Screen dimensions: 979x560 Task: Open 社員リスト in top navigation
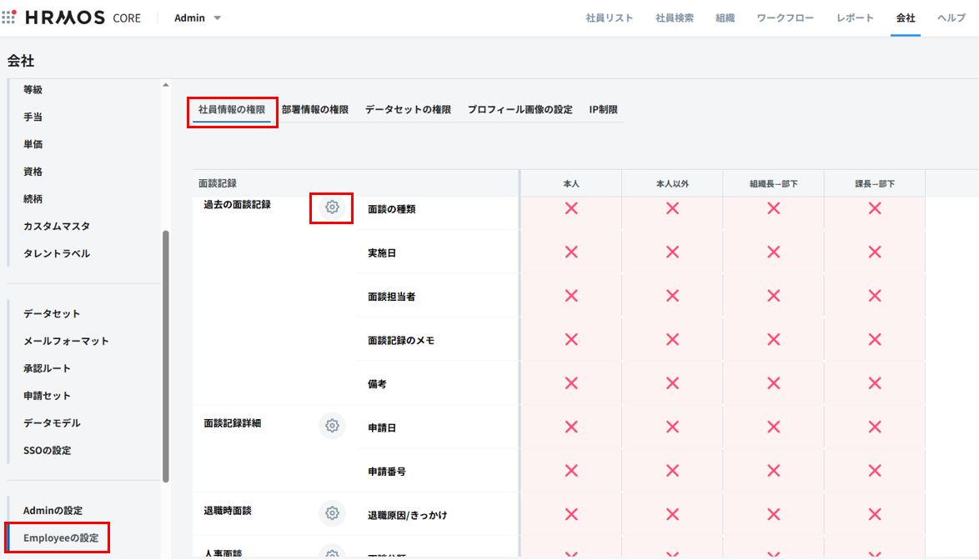pyautogui.click(x=610, y=17)
